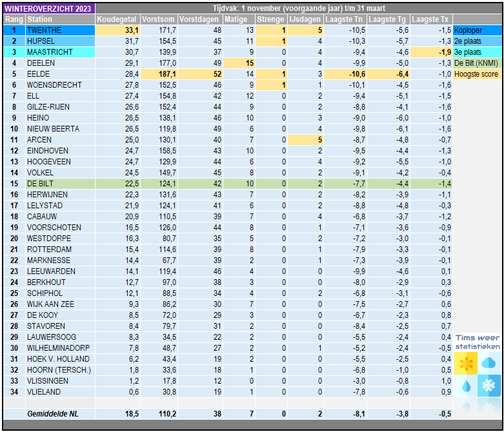504x432 pixels.
Task: Select Eelde's Vorstsom value 187,1
Action: 159,74
